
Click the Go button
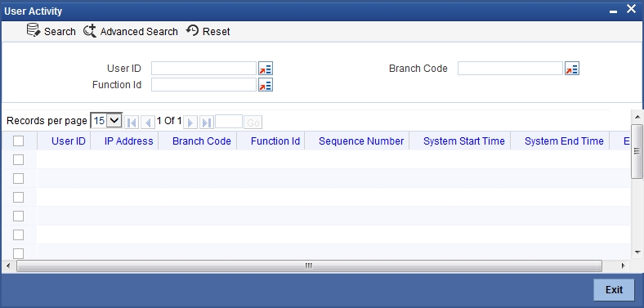253,123
